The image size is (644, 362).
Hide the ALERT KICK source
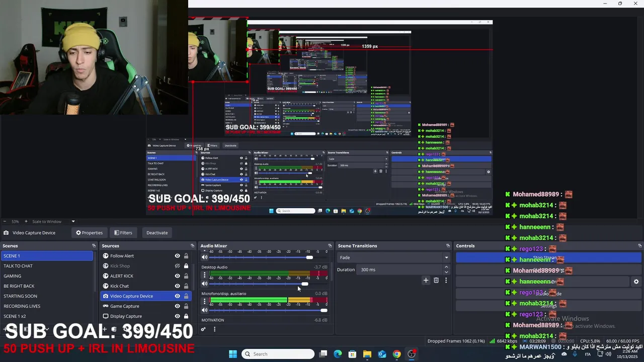click(177, 276)
